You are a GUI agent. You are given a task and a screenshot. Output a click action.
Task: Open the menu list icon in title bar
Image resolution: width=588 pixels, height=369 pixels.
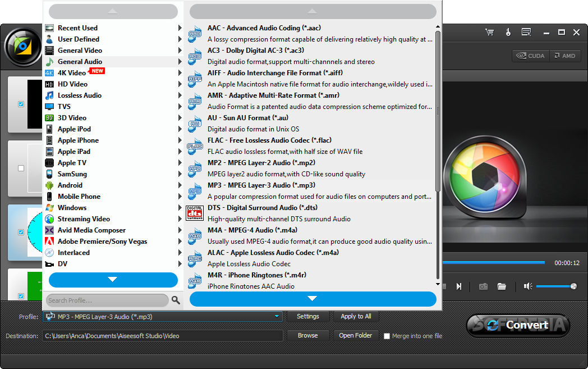pyautogui.click(x=526, y=32)
